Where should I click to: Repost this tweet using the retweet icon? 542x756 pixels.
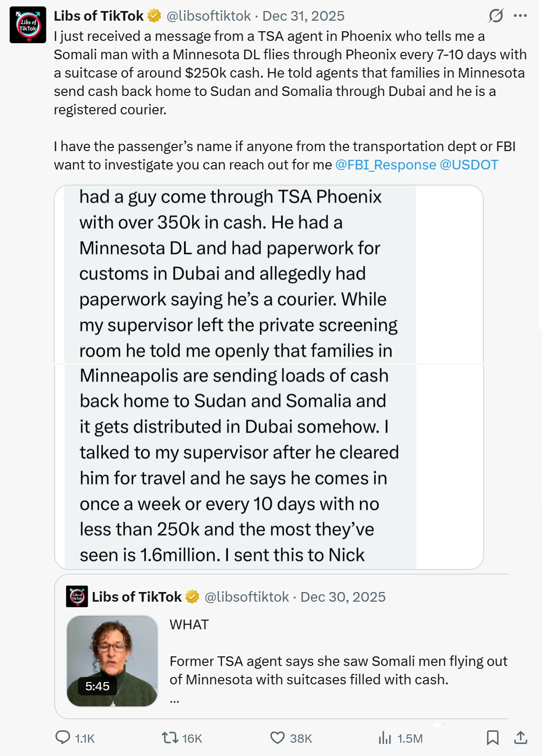pyautogui.click(x=169, y=738)
